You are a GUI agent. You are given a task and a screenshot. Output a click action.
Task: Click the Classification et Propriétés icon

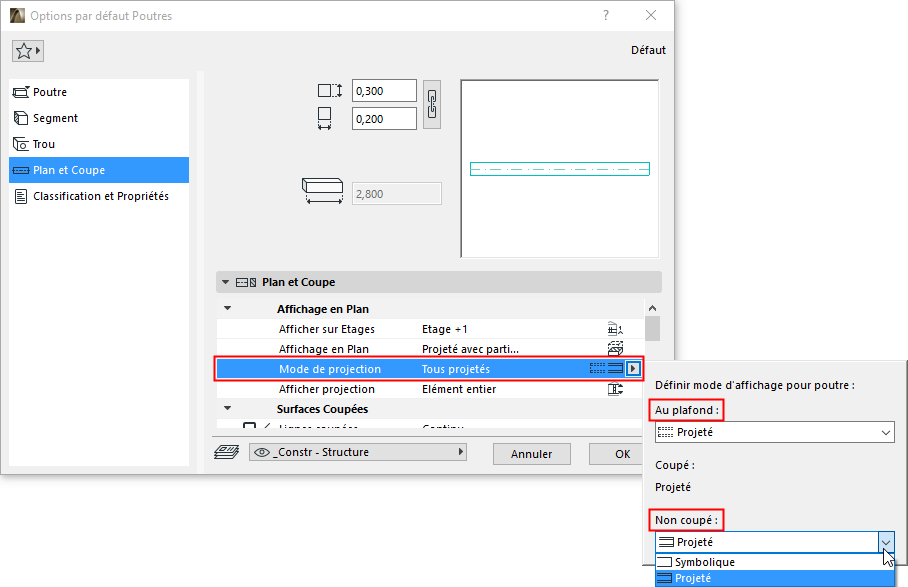tap(21, 196)
